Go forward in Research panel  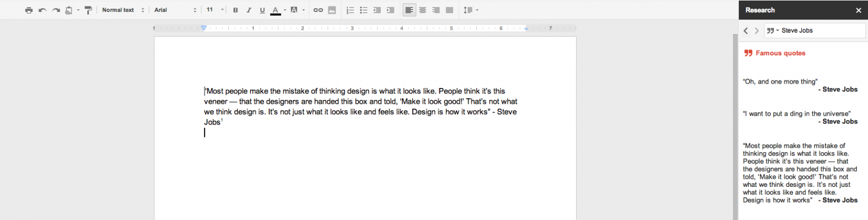(x=757, y=31)
